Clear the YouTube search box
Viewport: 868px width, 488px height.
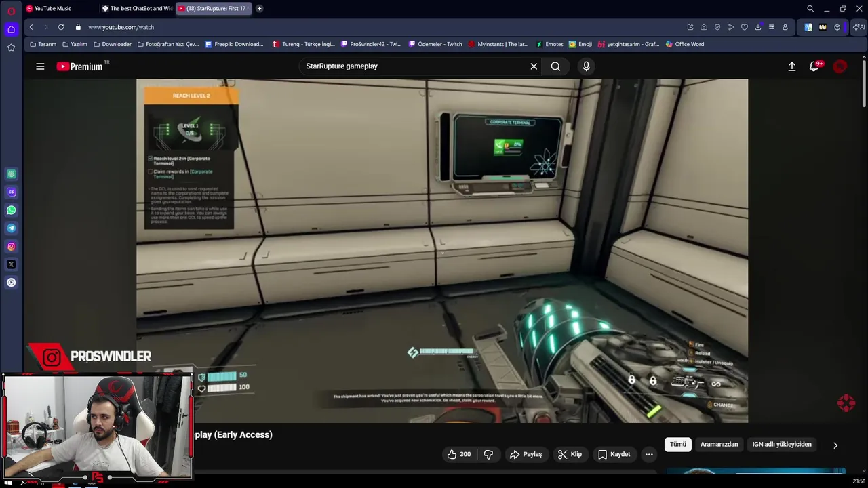(534, 66)
